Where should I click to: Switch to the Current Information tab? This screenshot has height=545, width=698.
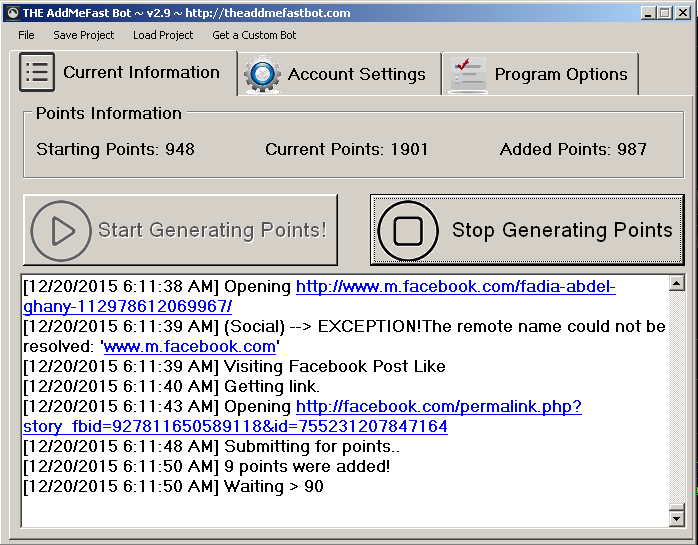tap(123, 73)
